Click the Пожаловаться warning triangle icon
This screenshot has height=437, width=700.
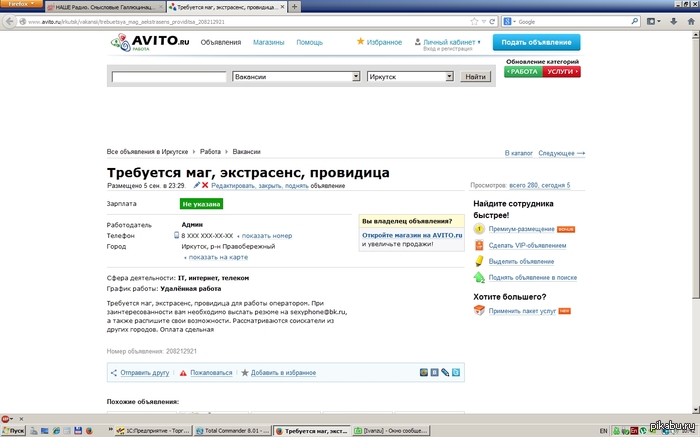tap(183, 372)
